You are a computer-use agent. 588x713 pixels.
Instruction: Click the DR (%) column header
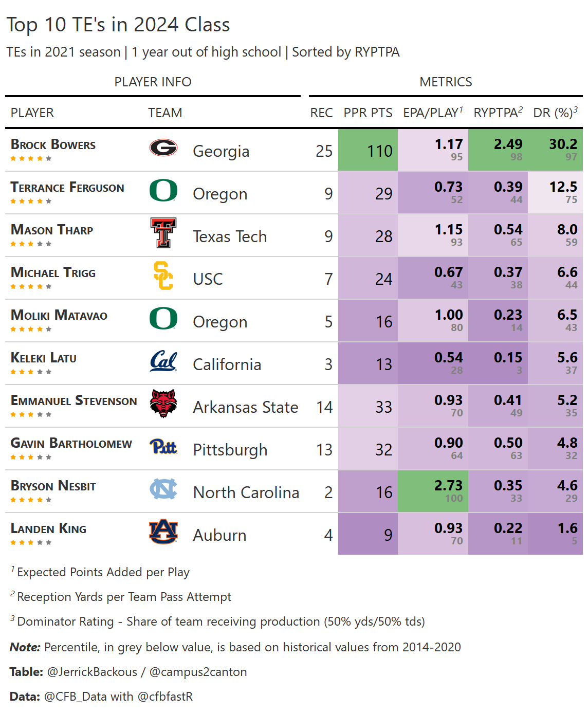555,113
